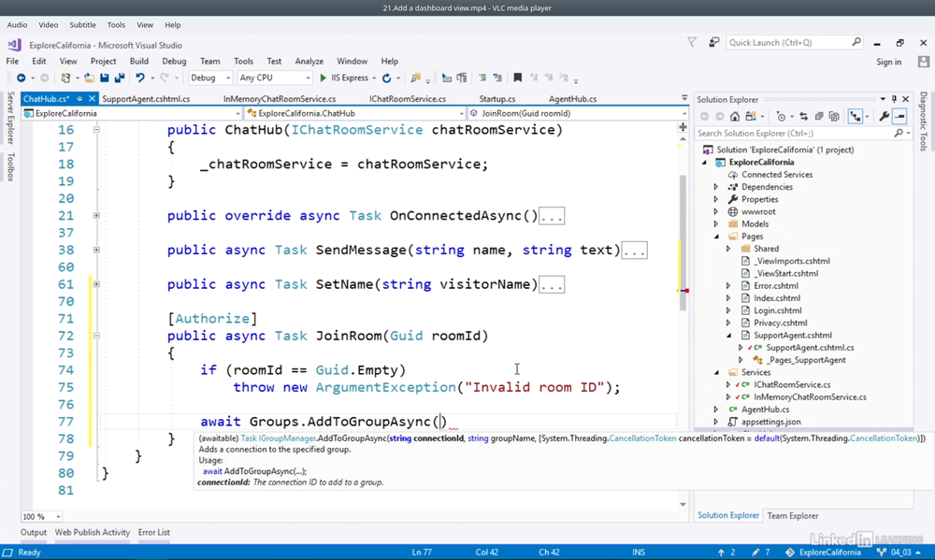Select appsettings.json in Solution Explorer
The width and height of the screenshot is (935, 560).
(x=771, y=423)
